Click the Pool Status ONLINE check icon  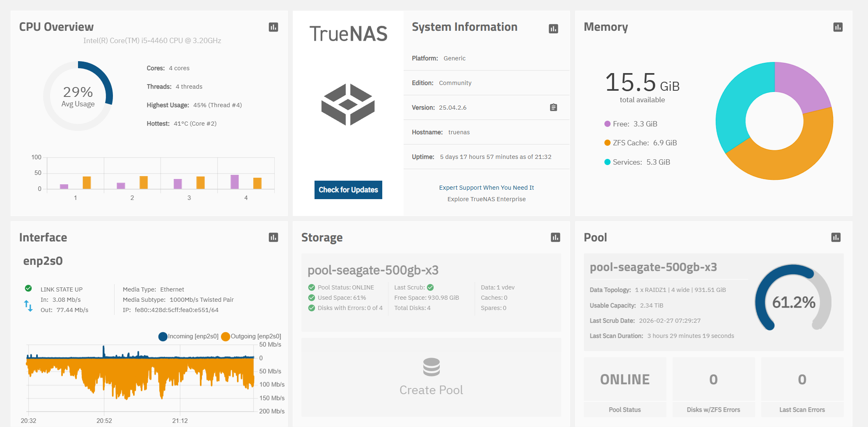tap(312, 287)
